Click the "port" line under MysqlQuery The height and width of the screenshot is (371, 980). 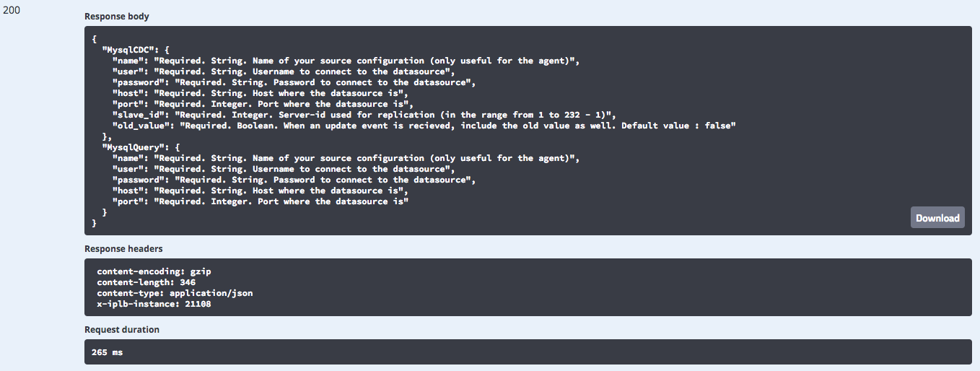pos(261,201)
